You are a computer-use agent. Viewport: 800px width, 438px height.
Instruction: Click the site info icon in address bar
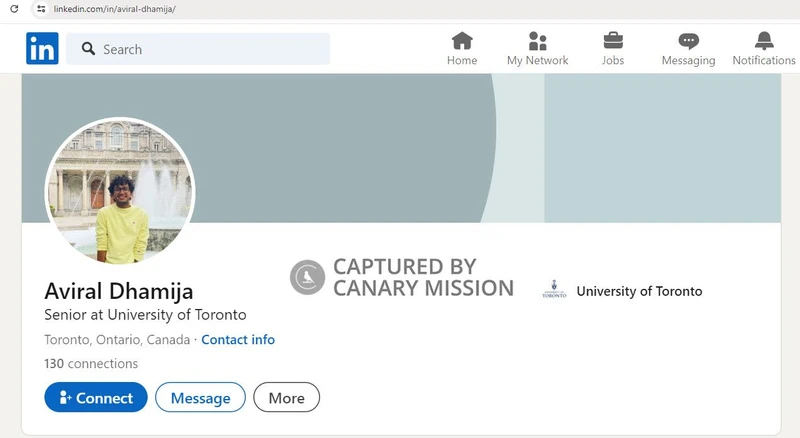coord(41,9)
